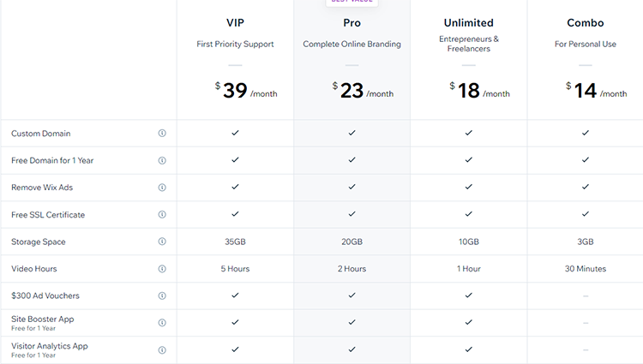Click the $14 /month Combo price
The height and width of the screenshot is (364, 643).
click(x=596, y=90)
